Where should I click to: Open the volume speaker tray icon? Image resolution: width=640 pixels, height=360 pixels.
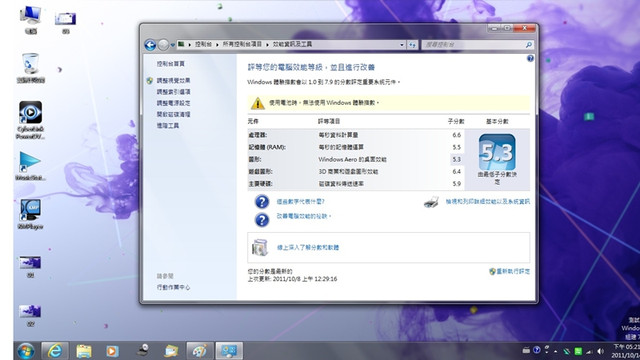click(600, 351)
